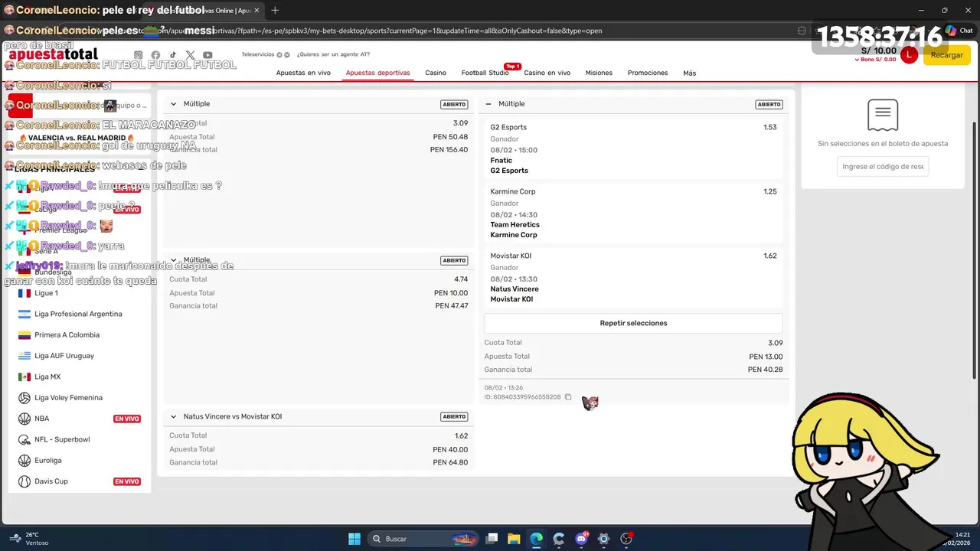The width and height of the screenshot is (980, 551).
Task: Click the Davis Cup 'EN VIVO' badge
Action: pyautogui.click(x=127, y=481)
